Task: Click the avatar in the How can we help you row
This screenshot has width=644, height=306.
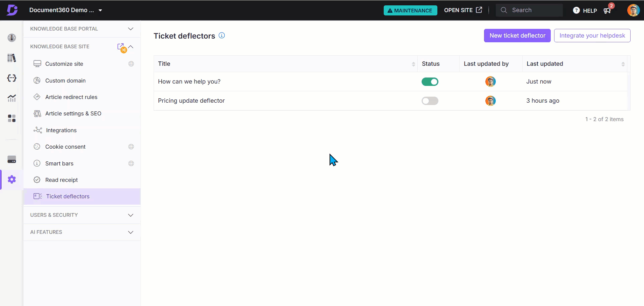Action: [490, 82]
